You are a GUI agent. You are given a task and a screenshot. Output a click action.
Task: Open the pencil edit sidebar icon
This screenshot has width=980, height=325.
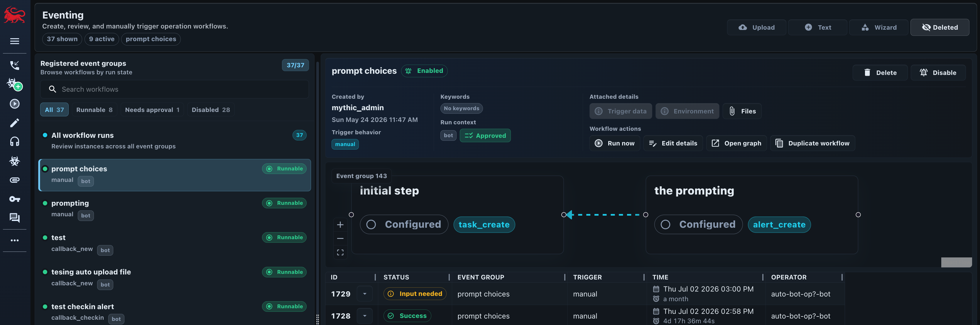point(14,123)
